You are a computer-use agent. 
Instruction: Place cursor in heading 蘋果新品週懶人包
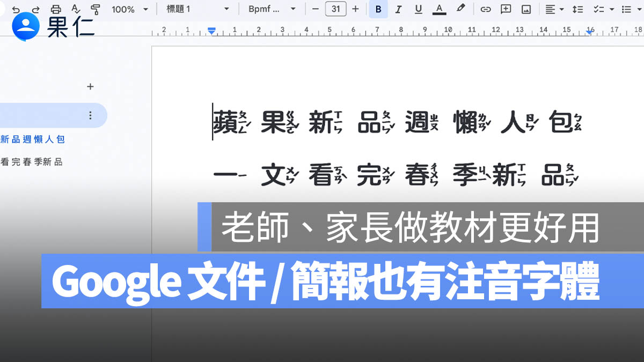coord(398,122)
